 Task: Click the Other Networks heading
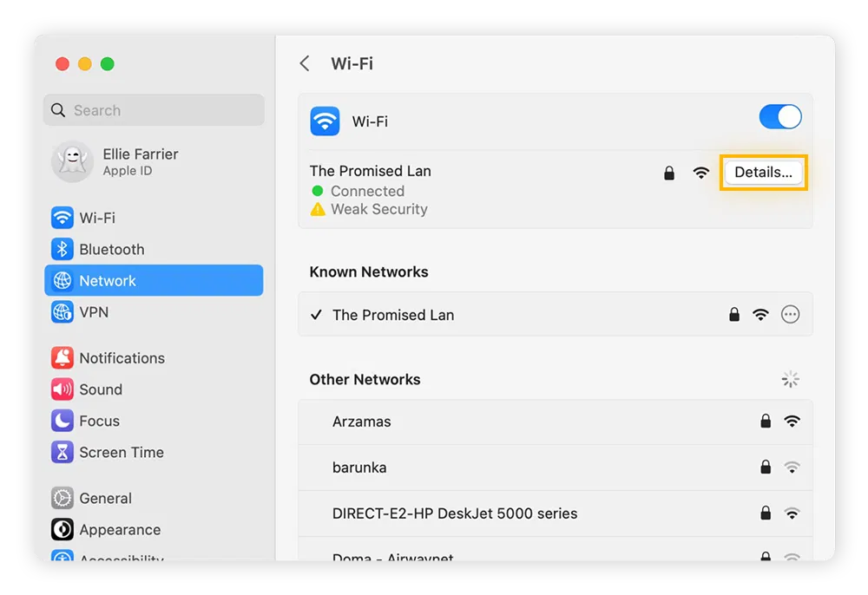tap(365, 379)
